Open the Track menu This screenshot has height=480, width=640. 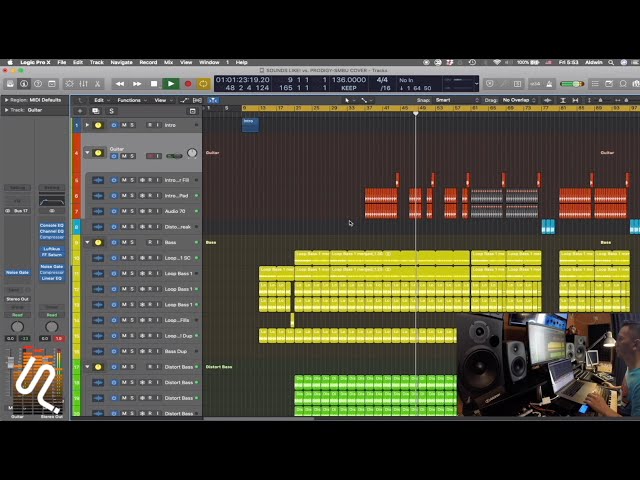(97, 62)
